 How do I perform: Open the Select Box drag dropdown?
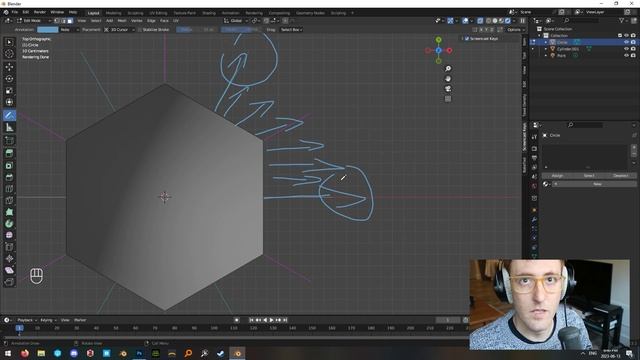(x=291, y=30)
